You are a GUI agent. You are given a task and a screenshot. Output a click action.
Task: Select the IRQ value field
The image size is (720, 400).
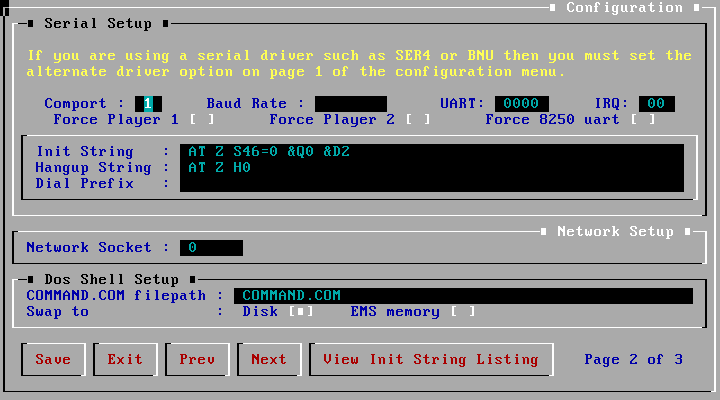[656, 104]
